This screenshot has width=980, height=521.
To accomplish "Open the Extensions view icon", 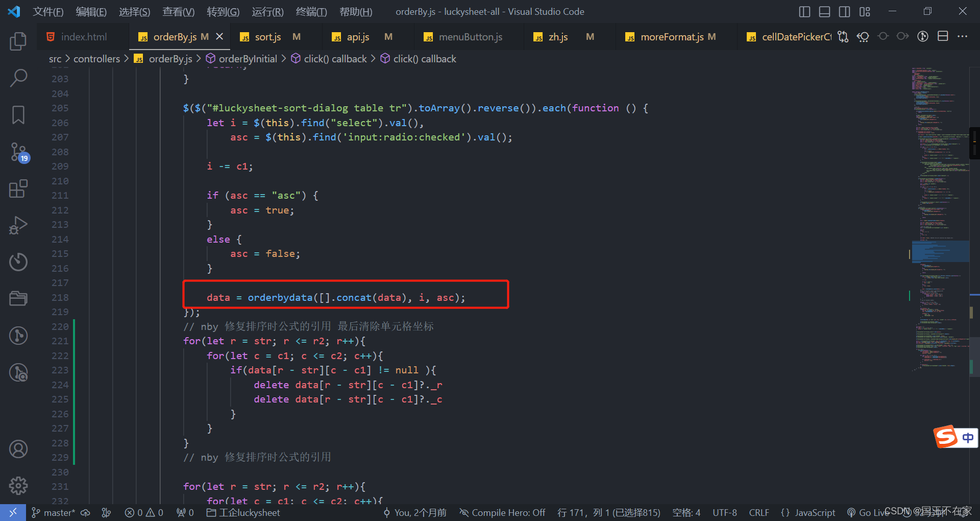I will pyautogui.click(x=18, y=188).
